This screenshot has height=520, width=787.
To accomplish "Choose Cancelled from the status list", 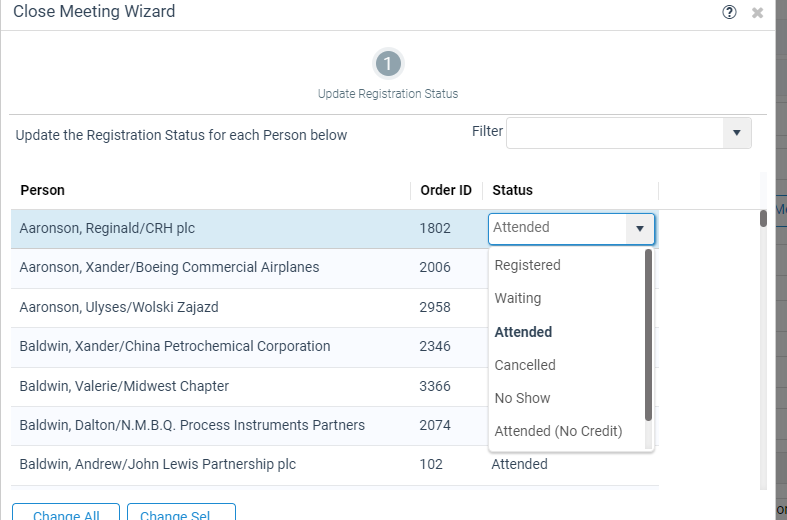I will point(567,365).
